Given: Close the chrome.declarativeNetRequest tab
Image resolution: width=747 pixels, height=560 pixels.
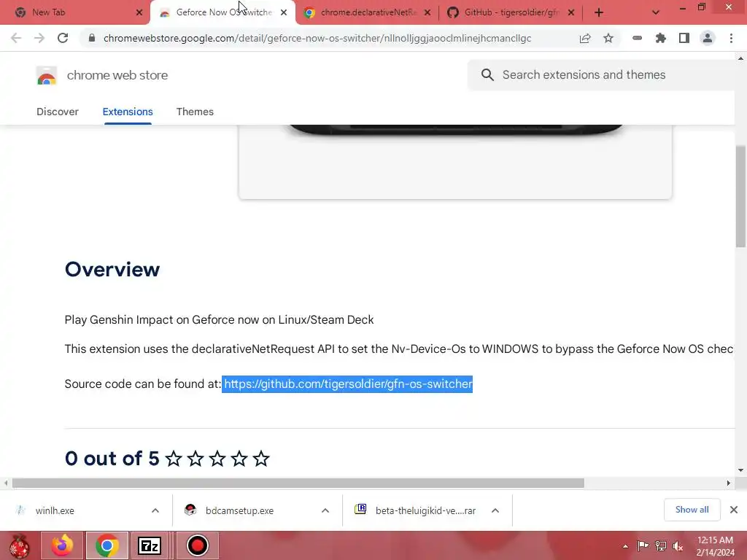Looking at the screenshot, I should [x=427, y=12].
